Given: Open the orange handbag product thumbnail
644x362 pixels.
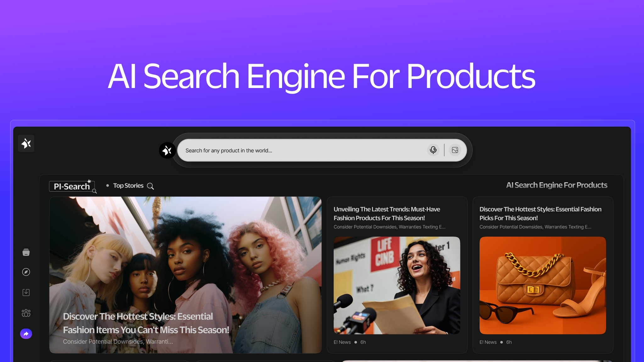Looking at the screenshot, I should click(x=542, y=285).
